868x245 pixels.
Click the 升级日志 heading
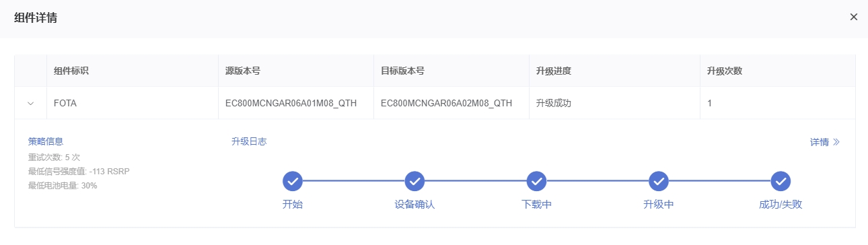pyautogui.click(x=249, y=141)
